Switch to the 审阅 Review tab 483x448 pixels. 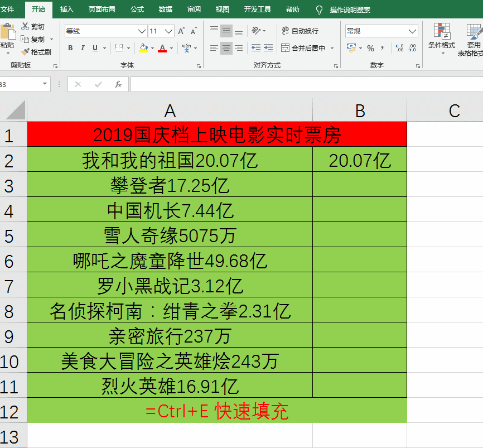[194, 9]
